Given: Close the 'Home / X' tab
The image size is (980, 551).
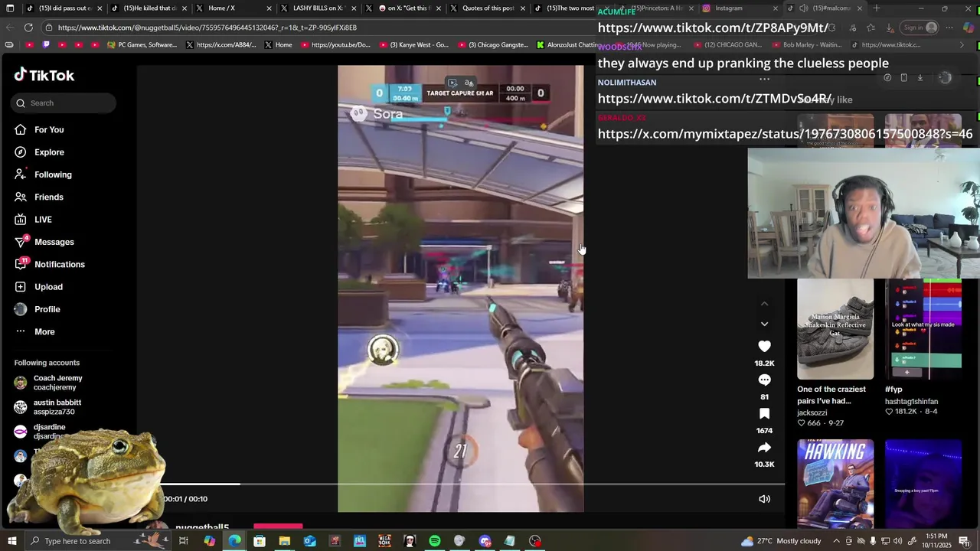Looking at the screenshot, I should pos(269,8).
